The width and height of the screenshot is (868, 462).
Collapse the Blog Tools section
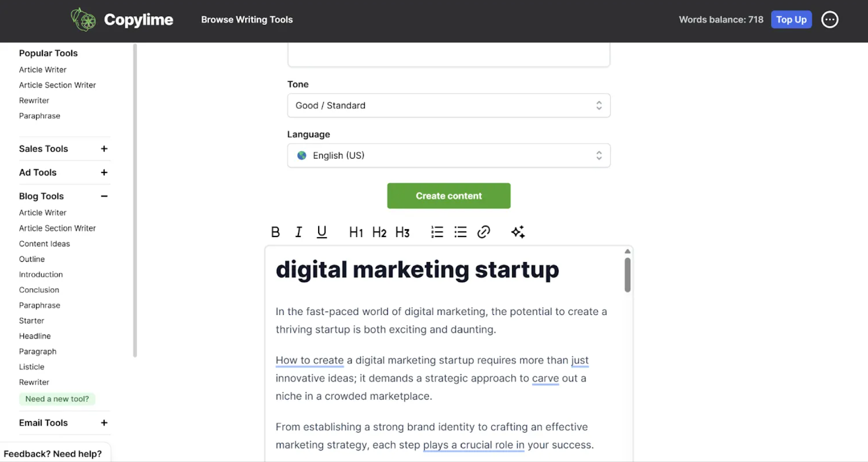coord(104,196)
